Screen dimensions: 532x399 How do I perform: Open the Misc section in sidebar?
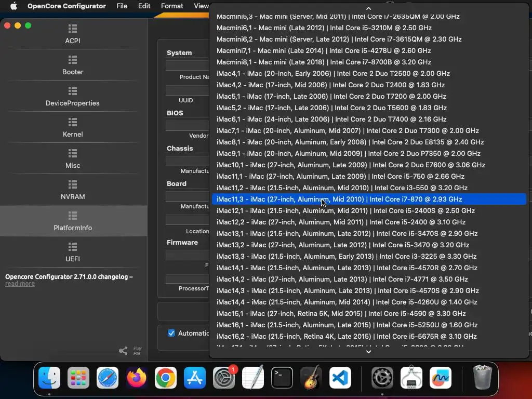coord(73,159)
